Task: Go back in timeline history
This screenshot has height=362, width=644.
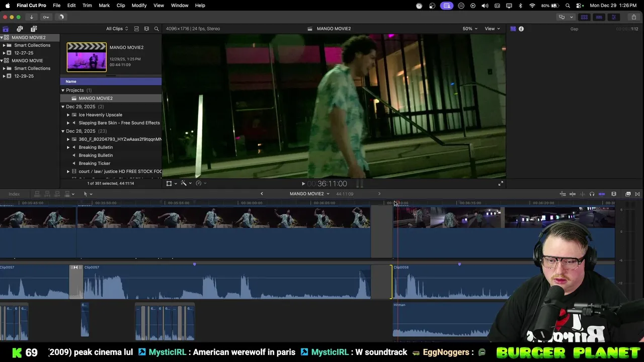Action: (x=262, y=194)
